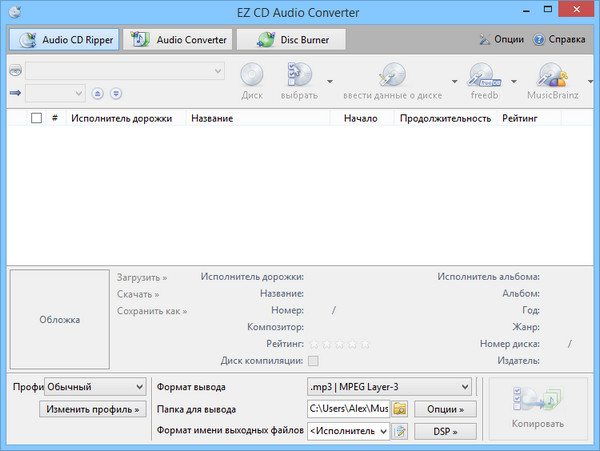Viewport: 600px width, 451px height.
Task: Toggle the select-all tracks checkbox in header
Action: [37, 118]
